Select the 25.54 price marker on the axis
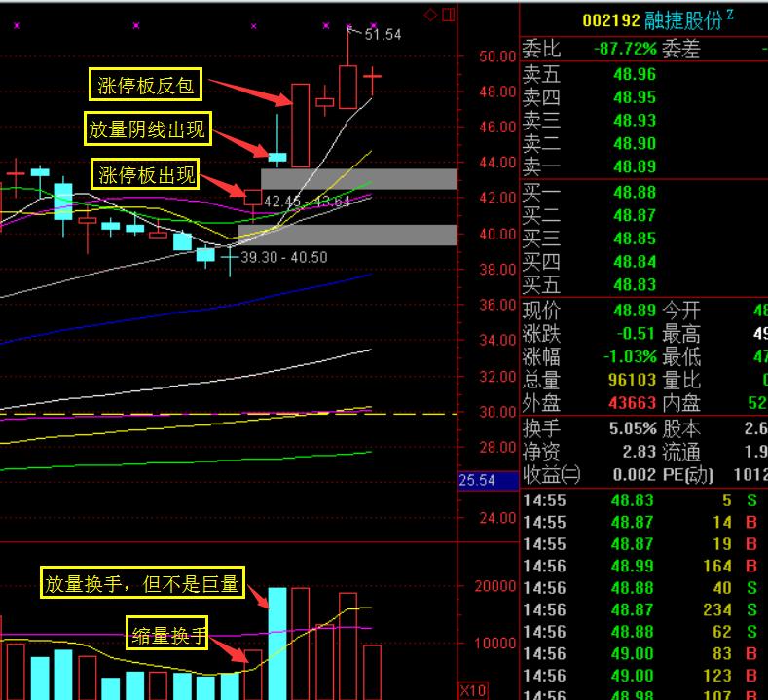Image resolution: width=768 pixels, height=700 pixels. tap(489, 480)
